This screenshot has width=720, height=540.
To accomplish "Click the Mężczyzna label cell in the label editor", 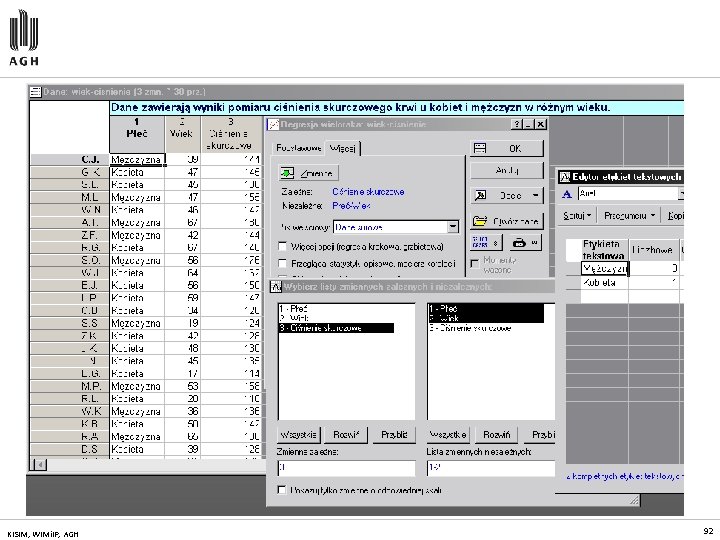I will [x=605, y=269].
